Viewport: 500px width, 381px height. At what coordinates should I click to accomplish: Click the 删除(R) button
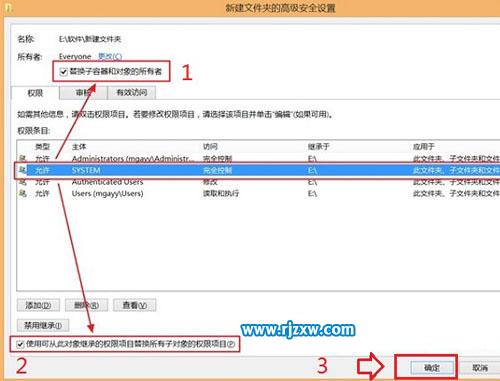[86, 305]
